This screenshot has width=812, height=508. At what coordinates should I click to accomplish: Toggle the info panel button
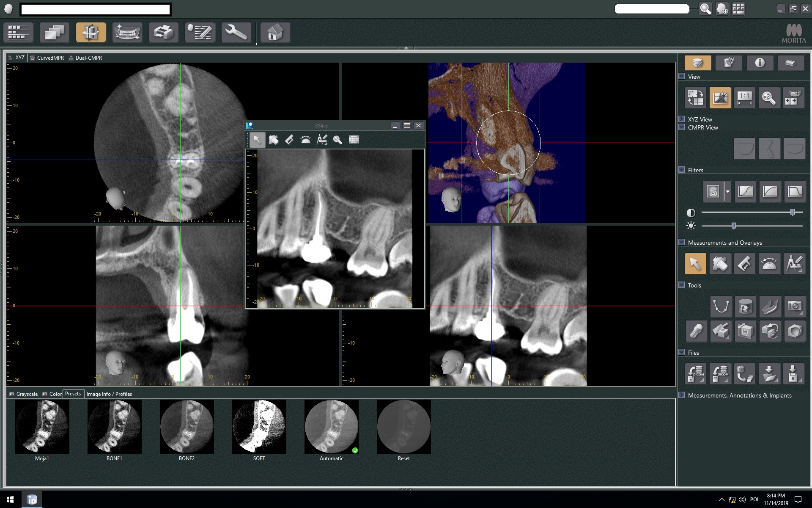[x=760, y=63]
